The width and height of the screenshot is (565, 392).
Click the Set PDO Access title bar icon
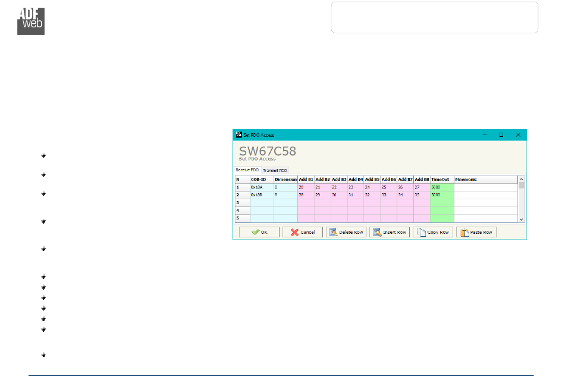coord(239,135)
